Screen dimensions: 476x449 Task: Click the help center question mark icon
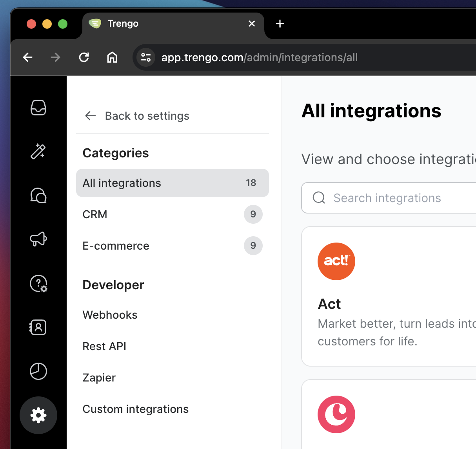38,283
